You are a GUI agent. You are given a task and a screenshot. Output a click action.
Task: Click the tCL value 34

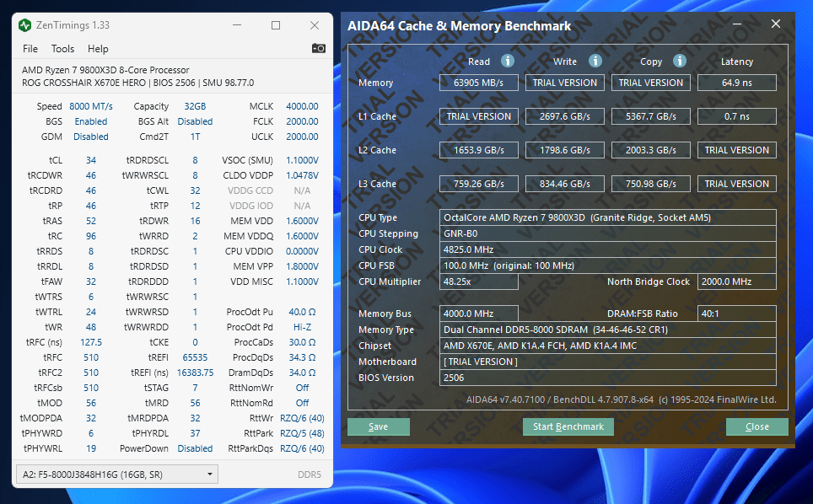click(x=91, y=160)
